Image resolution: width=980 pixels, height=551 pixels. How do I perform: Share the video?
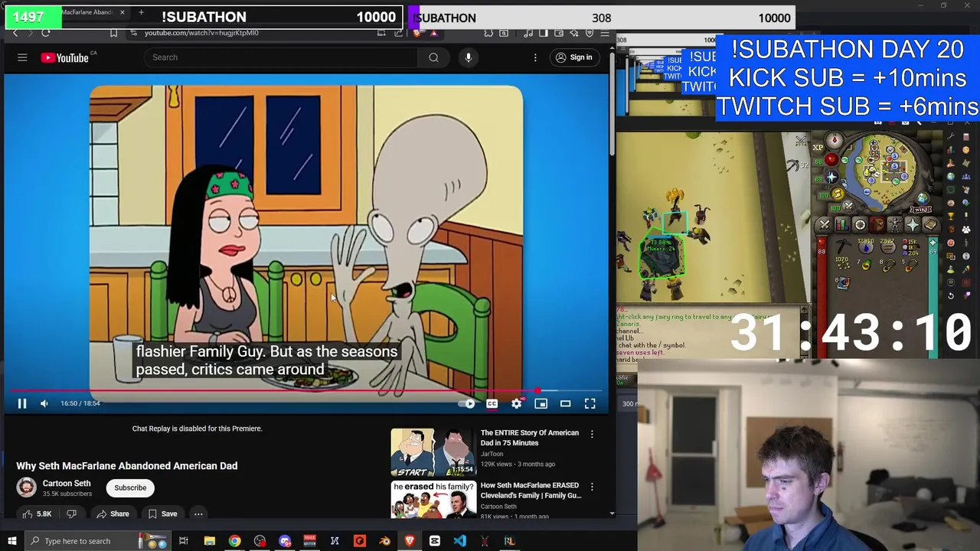coord(113,514)
